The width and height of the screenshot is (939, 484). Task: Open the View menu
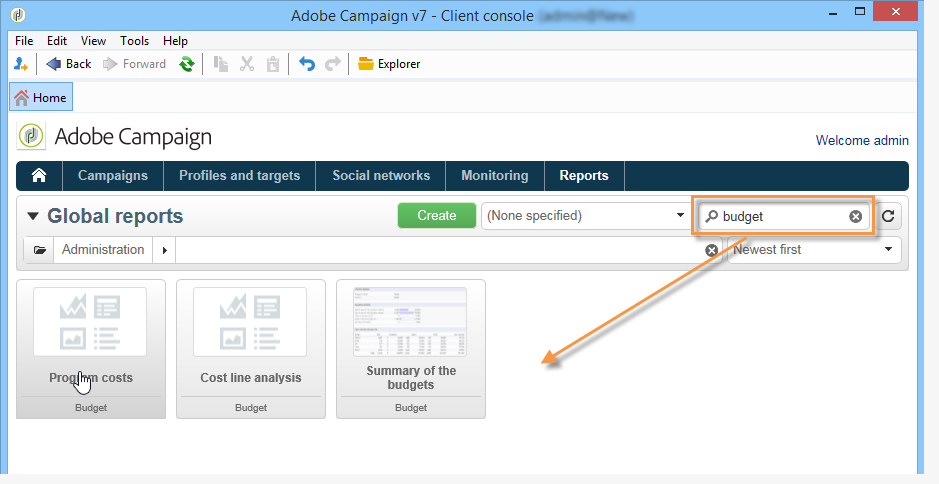click(93, 41)
